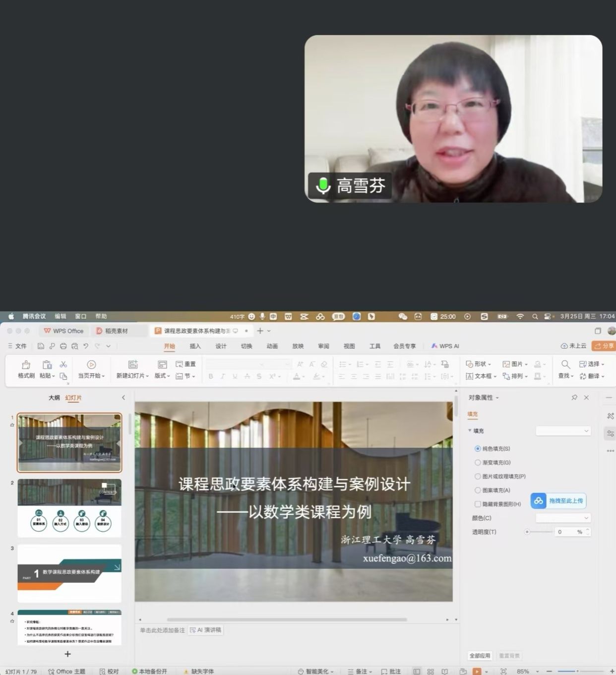Switch to 大纲 outline tab
616x675 pixels.
pos(54,398)
